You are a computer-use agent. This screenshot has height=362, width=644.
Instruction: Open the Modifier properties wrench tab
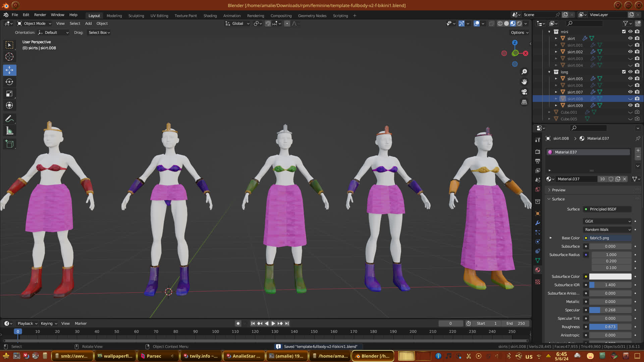coord(538,223)
